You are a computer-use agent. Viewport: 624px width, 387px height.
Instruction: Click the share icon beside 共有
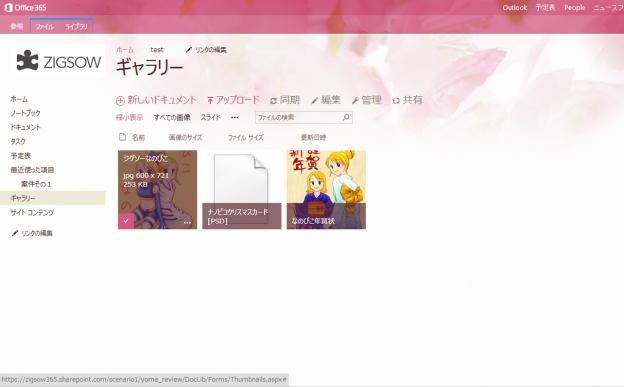(396, 101)
